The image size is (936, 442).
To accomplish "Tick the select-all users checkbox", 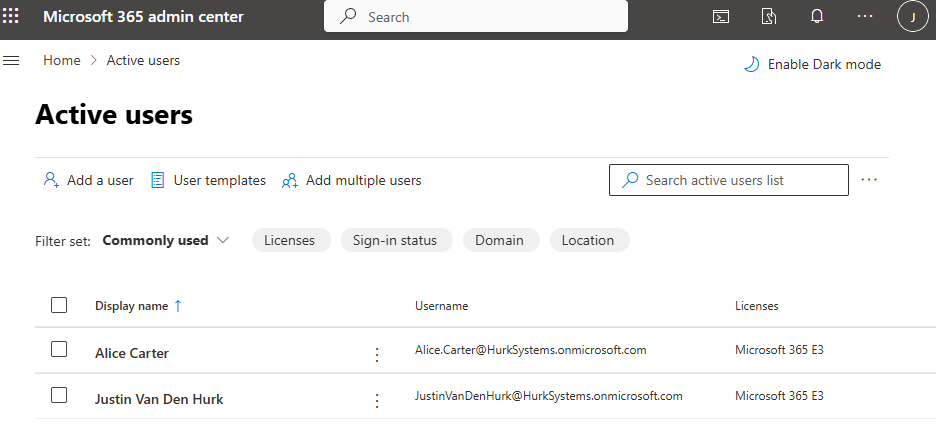I will pos(58,305).
